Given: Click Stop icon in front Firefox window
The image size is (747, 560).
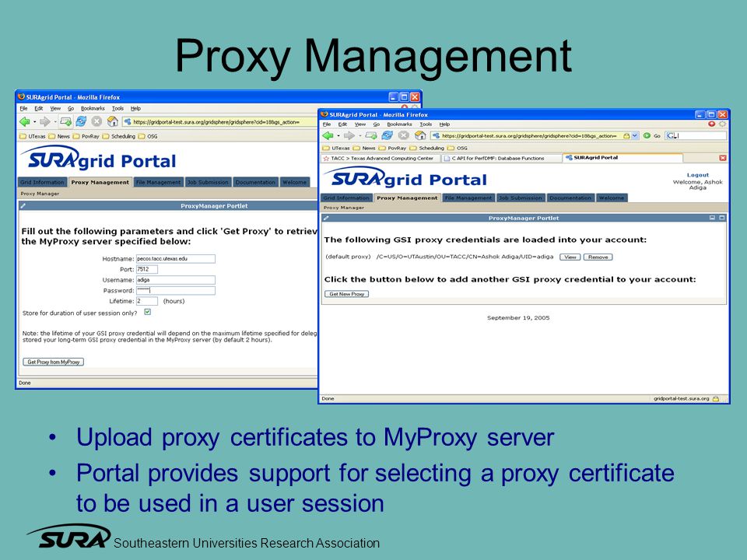Looking at the screenshot, I should 404,135.
